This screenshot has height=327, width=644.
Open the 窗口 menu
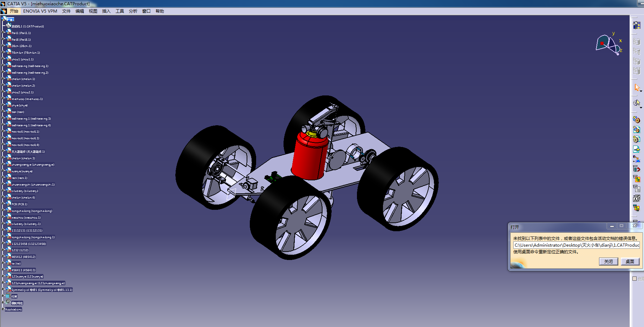(x=147, y=11)
